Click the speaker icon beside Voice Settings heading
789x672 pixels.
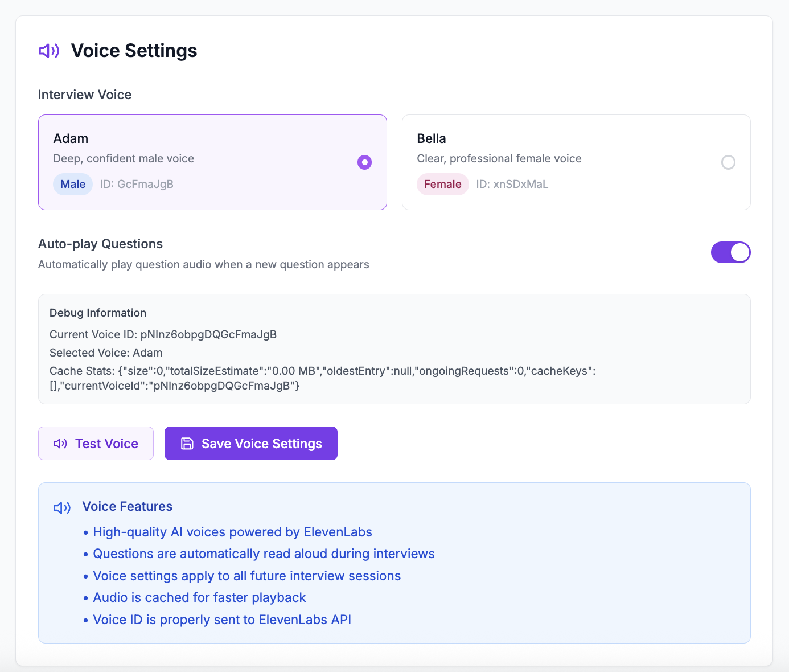tap(49, 51)
